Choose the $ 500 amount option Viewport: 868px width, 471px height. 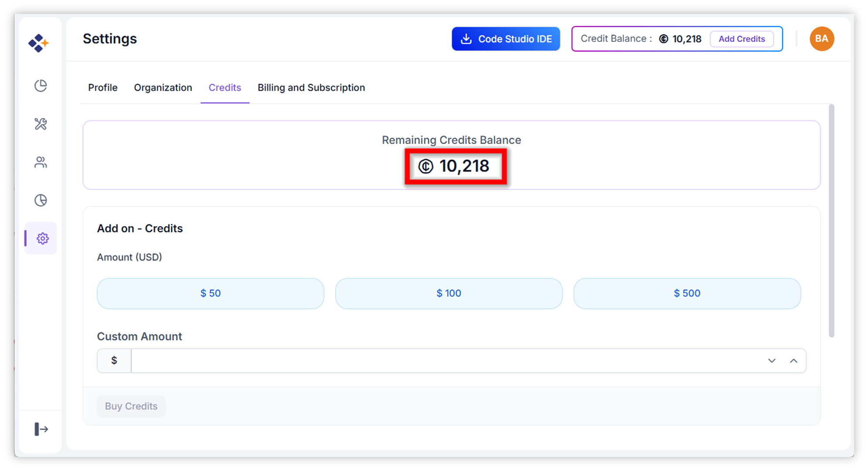[x=687, y=293]
